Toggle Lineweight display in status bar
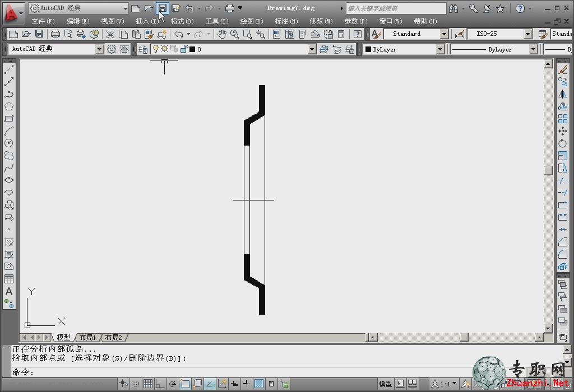 247,384
